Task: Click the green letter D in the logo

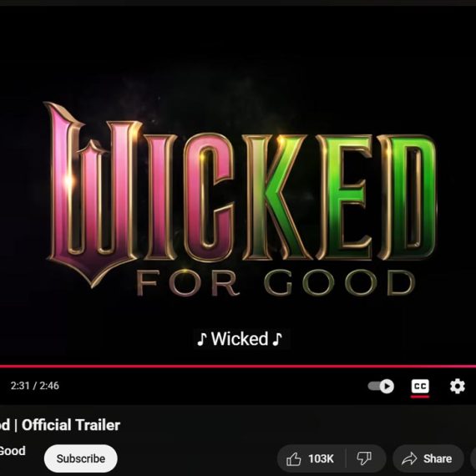Action: [407, 197]
